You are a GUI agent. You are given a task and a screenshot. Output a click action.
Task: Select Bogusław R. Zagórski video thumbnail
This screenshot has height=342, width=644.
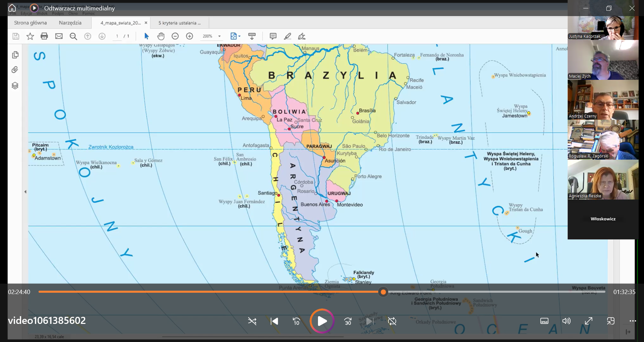pyautogui.click(x=603, y=139)
